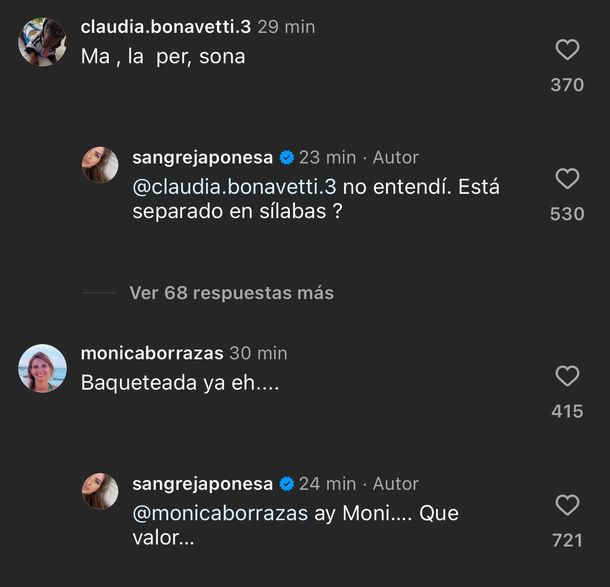Like sangrejaponesa's reply to Moni
The width and height of the screenshot is (610, 587).
(x=567, y=505)
